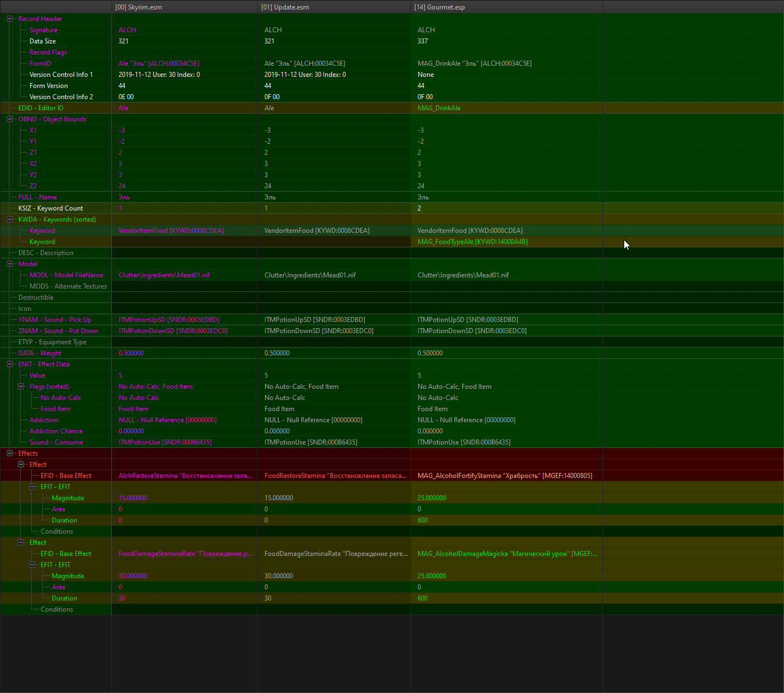Click MAG_DrinkAle editor ID in Gourmet.esp

(439, 108)
